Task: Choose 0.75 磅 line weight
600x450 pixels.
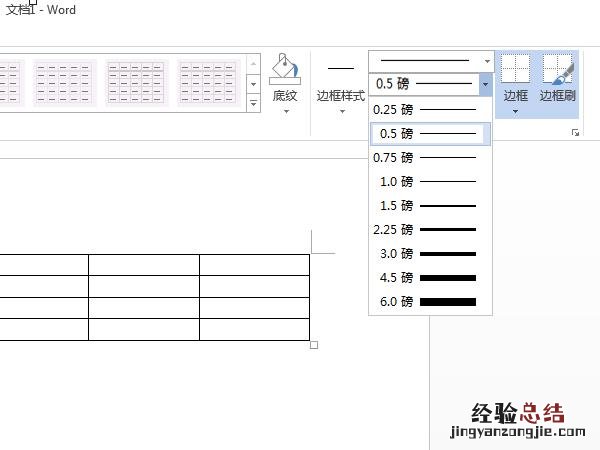Action: pos(430,158)
